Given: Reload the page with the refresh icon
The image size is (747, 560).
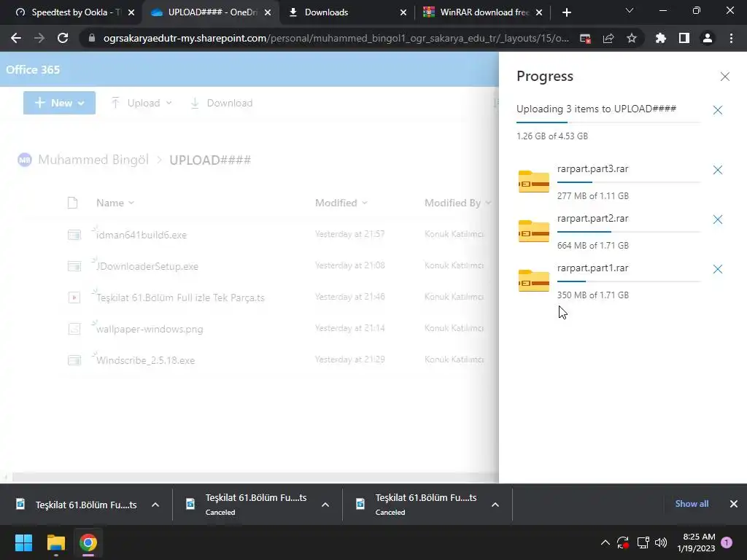Looking at the screenshot, I should pos(63,38).
